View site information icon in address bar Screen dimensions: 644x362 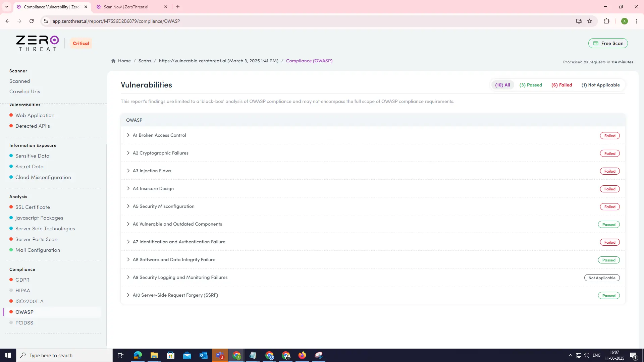point(46,21)
